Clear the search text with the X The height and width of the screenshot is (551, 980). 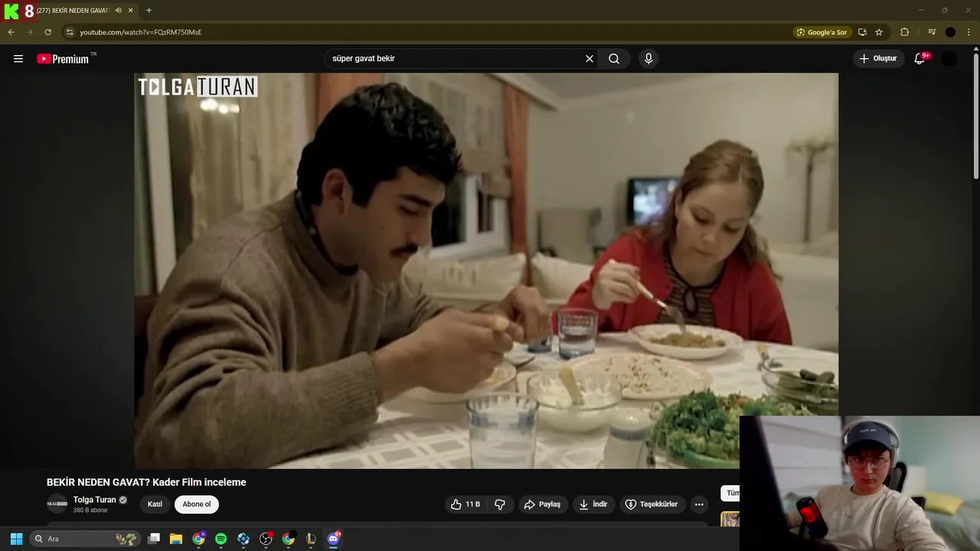590,59
